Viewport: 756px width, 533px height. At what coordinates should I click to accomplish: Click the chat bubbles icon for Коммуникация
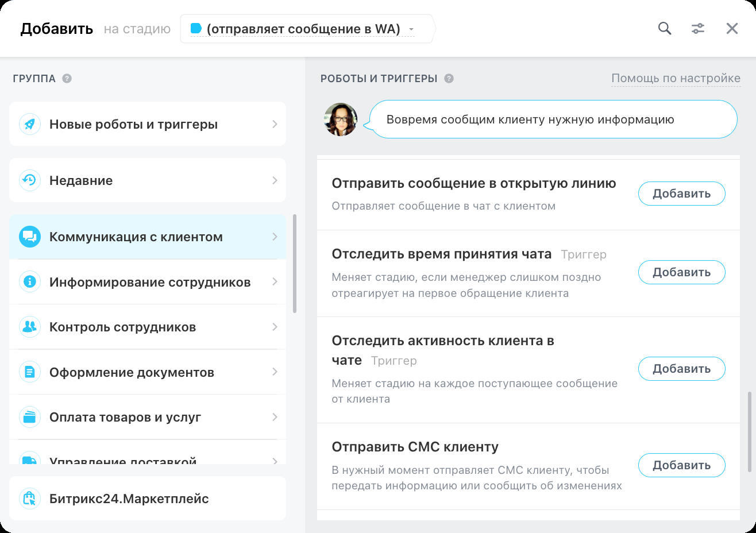point(30,237)
